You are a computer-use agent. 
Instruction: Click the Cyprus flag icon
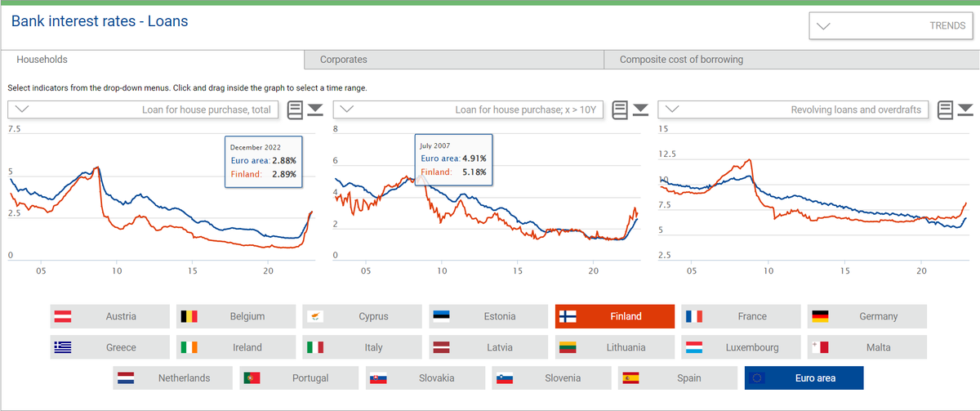[x=315, y=316]
